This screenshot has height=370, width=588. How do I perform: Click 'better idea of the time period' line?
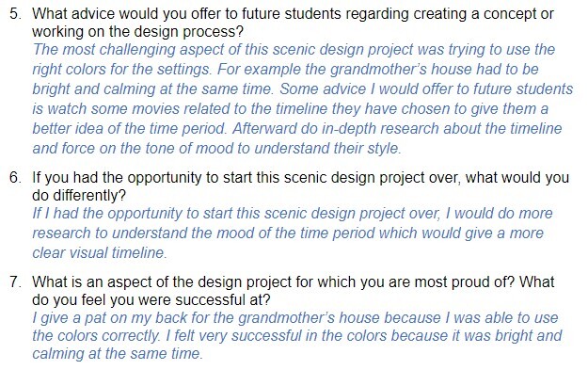point(297,129)
